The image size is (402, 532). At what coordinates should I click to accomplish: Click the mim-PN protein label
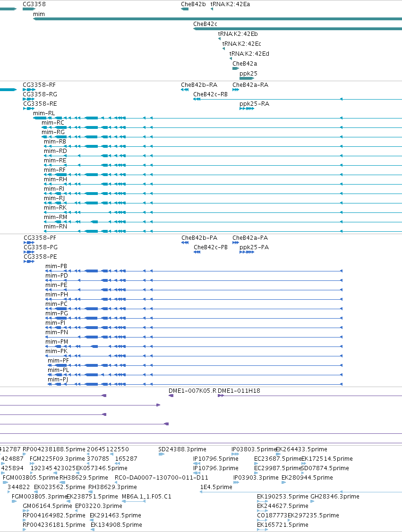point(56,332)
